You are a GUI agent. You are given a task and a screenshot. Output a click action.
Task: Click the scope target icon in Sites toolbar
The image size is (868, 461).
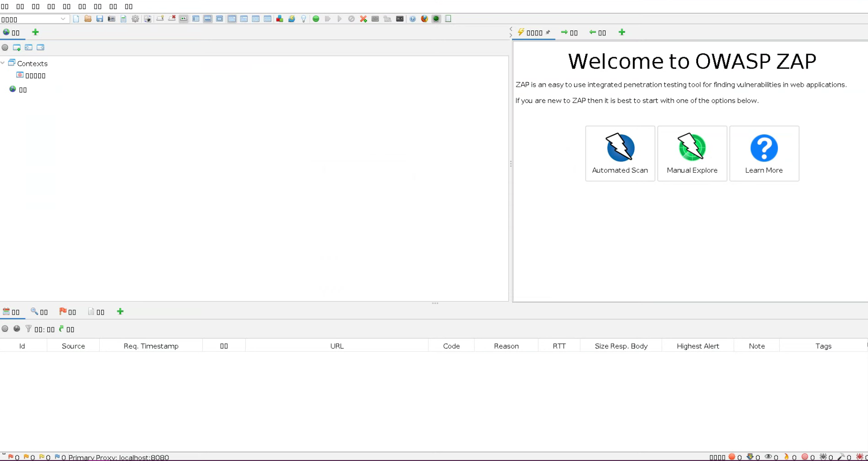[5, 48]
